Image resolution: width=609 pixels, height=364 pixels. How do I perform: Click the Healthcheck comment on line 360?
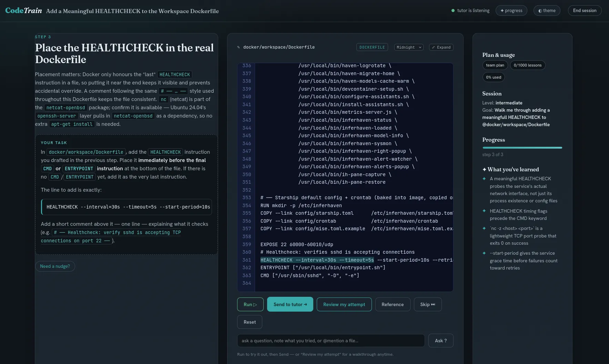click(337, 252)
